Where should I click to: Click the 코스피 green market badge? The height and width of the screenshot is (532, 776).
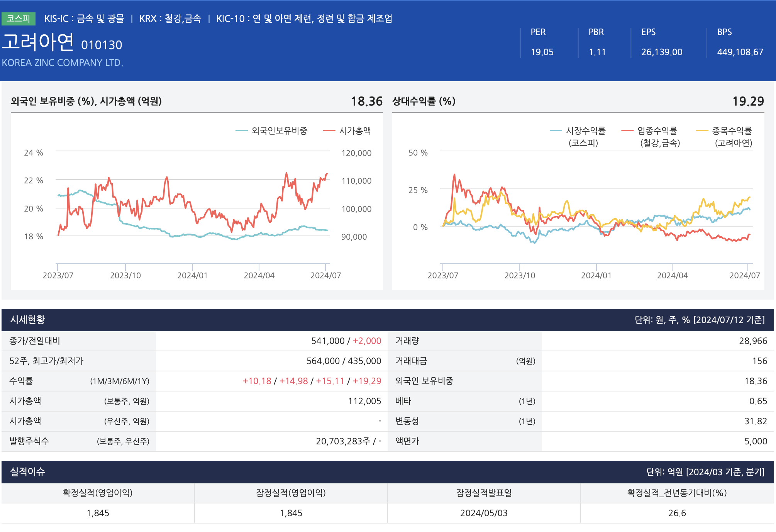click(18, 19)
